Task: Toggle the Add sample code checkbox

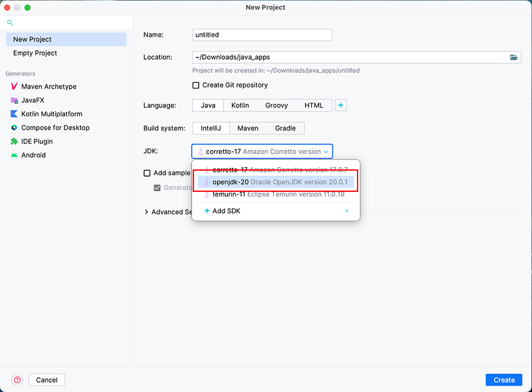Action: [147, 173]
